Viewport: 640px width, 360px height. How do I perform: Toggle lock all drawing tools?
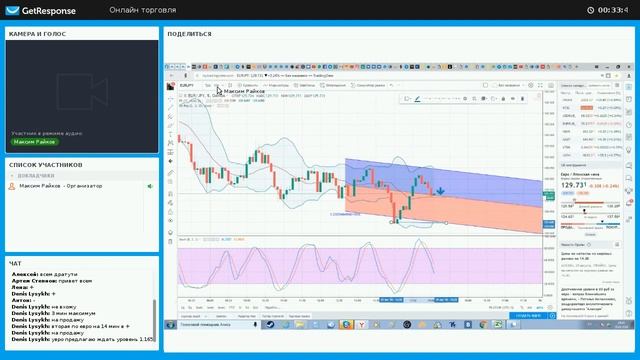171,212
